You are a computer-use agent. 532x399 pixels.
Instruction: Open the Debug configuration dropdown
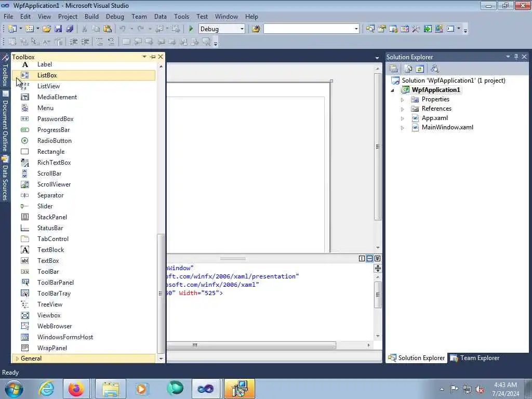242,29
